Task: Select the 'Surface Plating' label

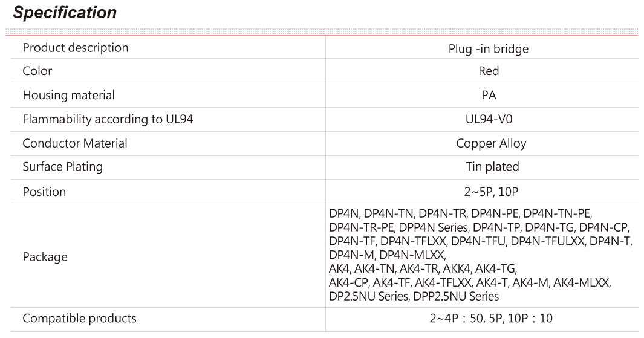Action: pyautogui.click(x=62, y=167)
